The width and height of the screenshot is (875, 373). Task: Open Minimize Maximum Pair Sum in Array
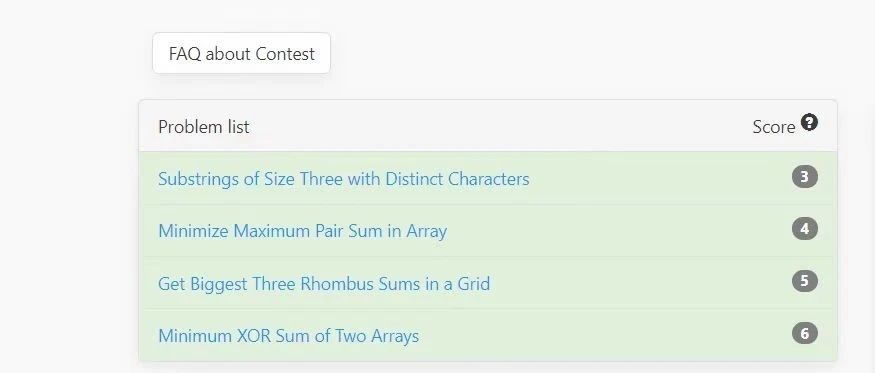pyautogui.click(x=302, y=231)
